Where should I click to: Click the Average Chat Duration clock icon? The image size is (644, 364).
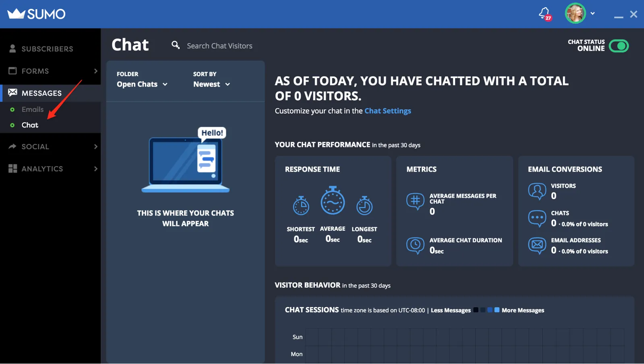[x=415, y=245]
